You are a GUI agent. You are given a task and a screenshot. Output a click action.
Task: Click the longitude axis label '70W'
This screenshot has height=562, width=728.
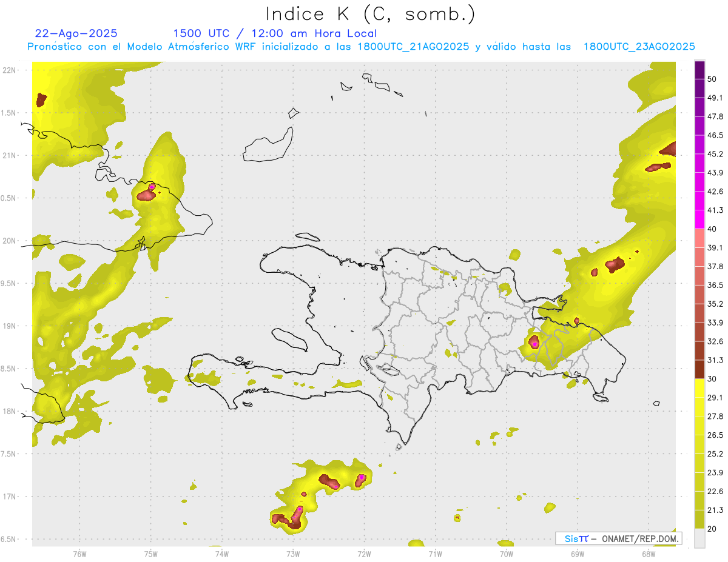(x=506, y=554)
